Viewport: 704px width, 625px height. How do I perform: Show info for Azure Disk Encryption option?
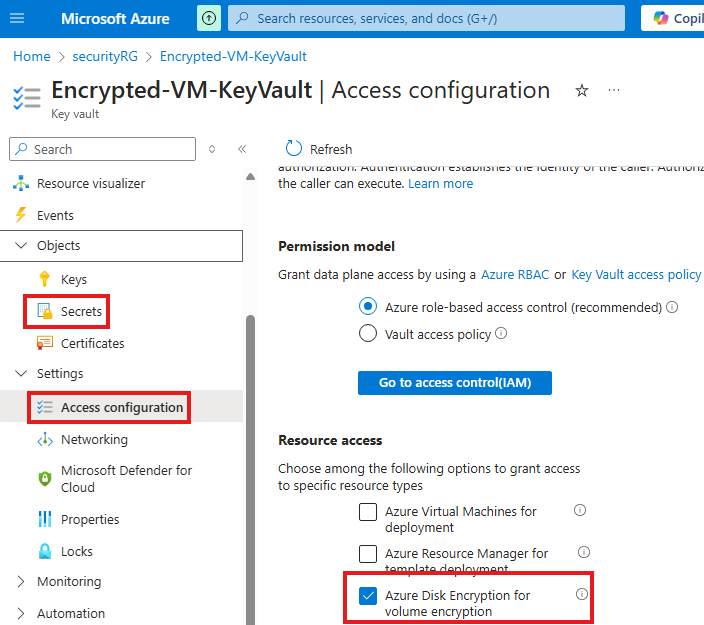pyautogui.click(x=581, y=594)
